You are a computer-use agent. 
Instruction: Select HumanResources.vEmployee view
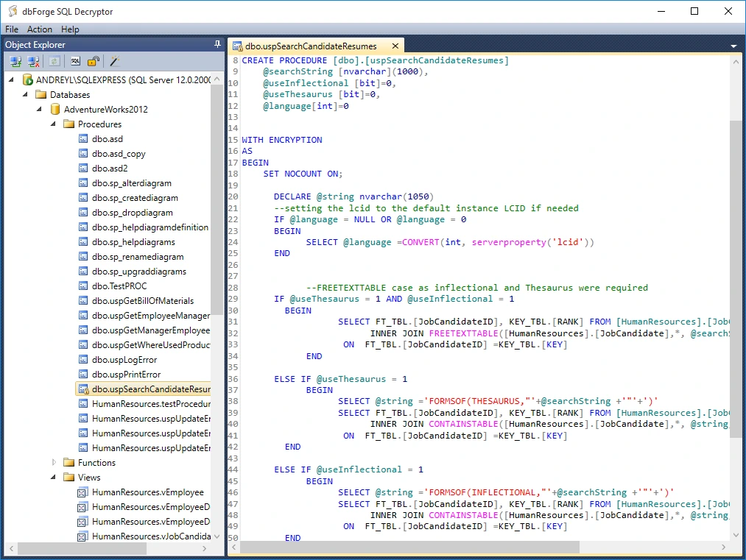(147, 492)
